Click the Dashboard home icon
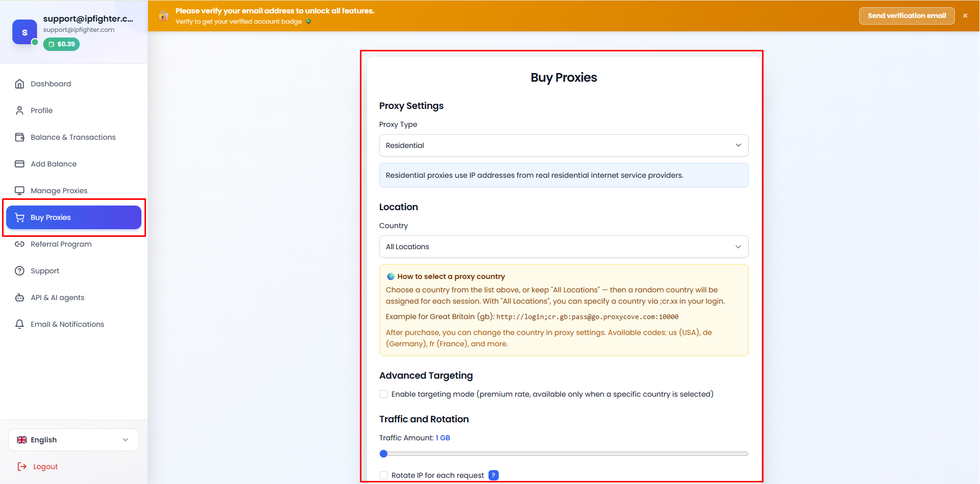The width and height of the screenshot is (980, 484). pos(19,84)
